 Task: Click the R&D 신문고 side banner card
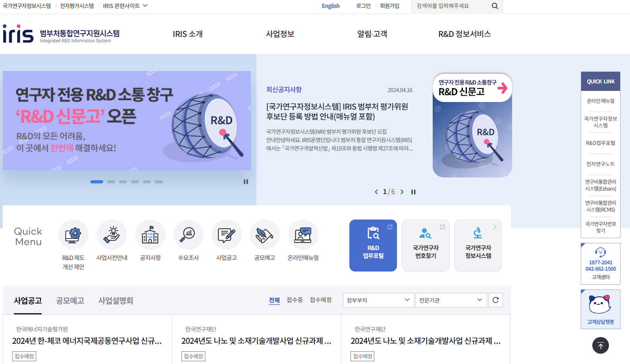tap(472, 125)
